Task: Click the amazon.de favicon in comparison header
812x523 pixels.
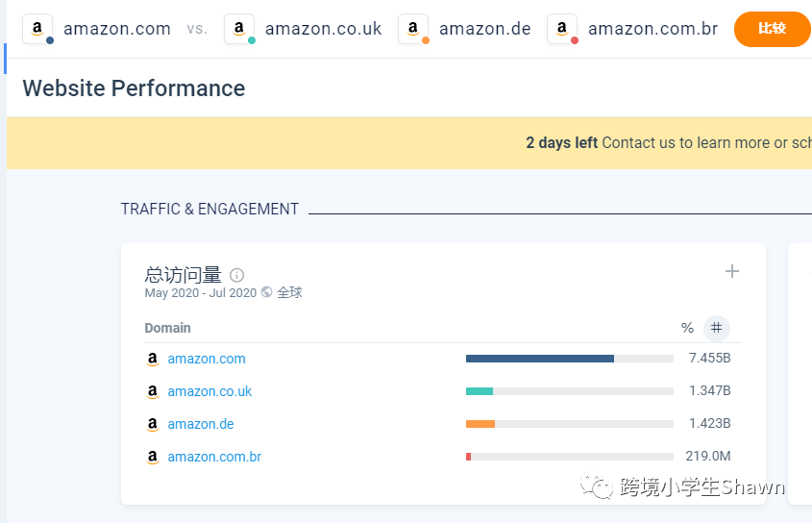Action: [413, 29]
